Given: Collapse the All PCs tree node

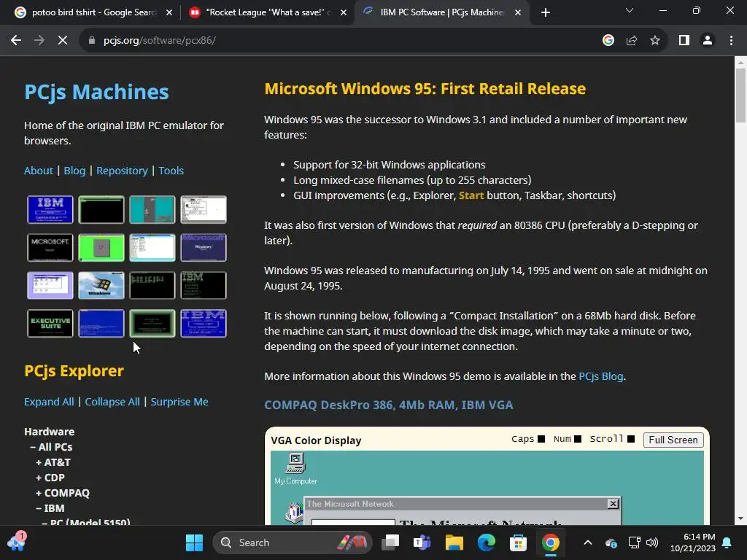Looking at the screenshot, I should pyautogui.click(x=52, y=447).
